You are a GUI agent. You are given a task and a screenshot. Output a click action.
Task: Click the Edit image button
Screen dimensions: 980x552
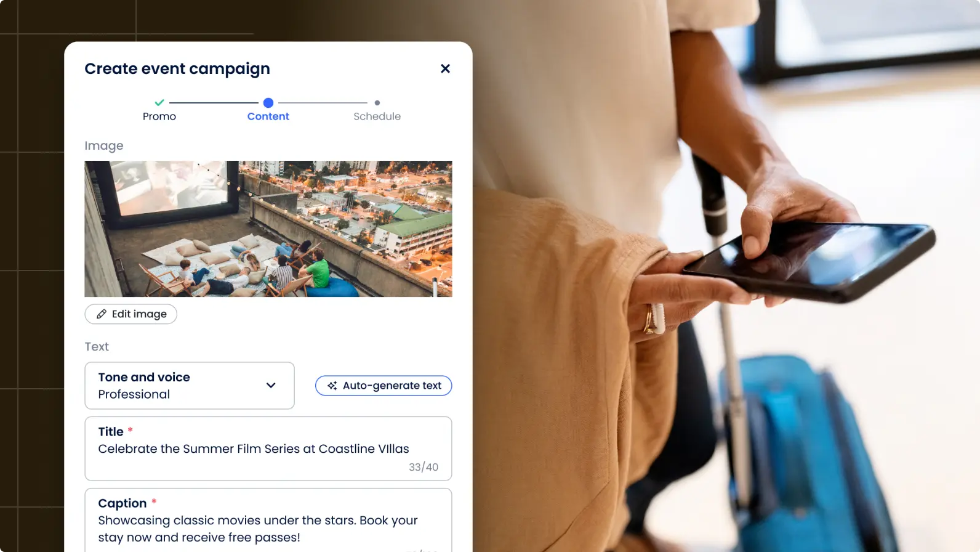[131, 314]
